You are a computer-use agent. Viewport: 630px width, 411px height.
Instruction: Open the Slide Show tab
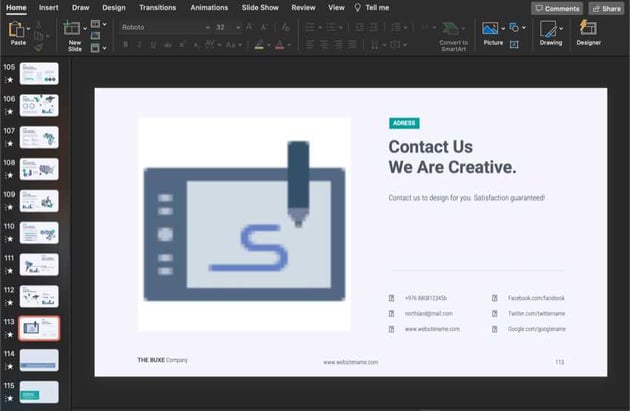coord(260,7)
